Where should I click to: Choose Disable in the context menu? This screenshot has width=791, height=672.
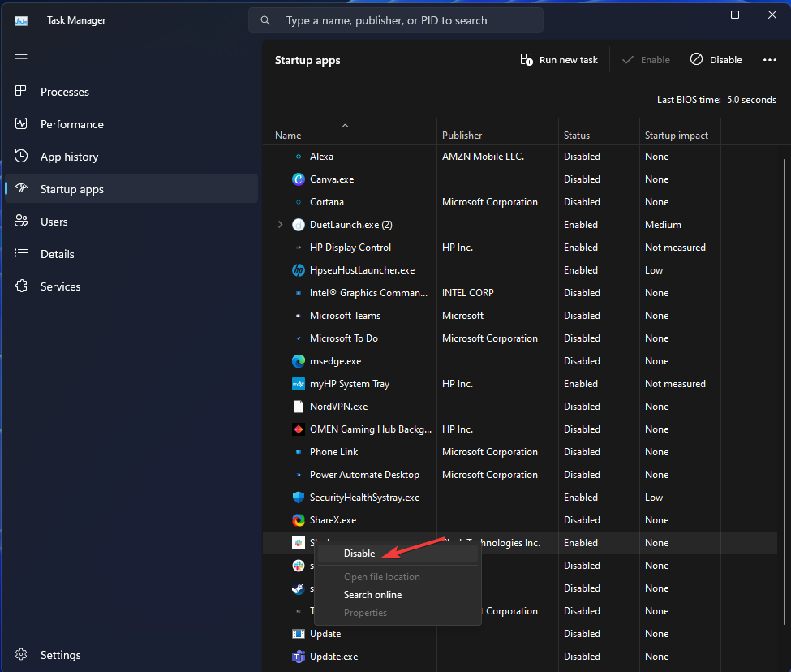pyautogui.click(x=398, y=554)
